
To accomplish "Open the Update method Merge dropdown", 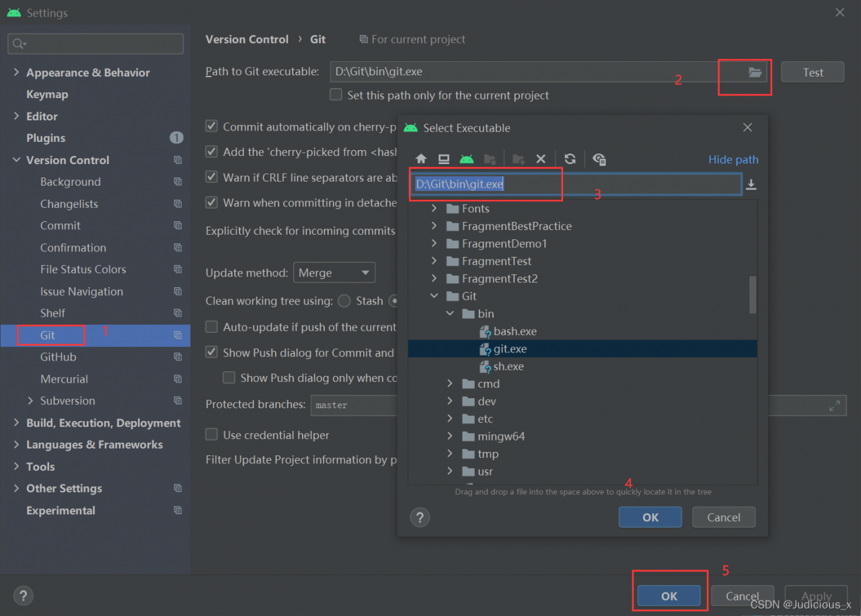I will tap(334, 273).
